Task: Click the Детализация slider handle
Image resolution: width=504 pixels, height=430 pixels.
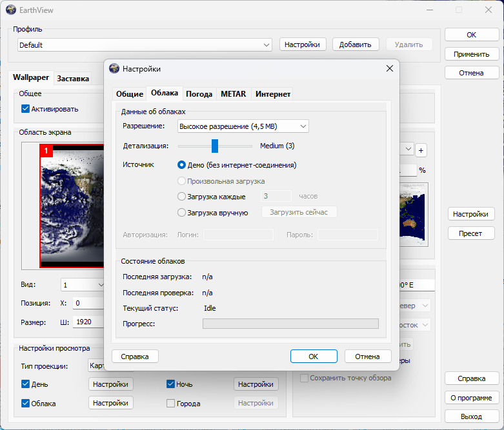Action: [215, 146]
